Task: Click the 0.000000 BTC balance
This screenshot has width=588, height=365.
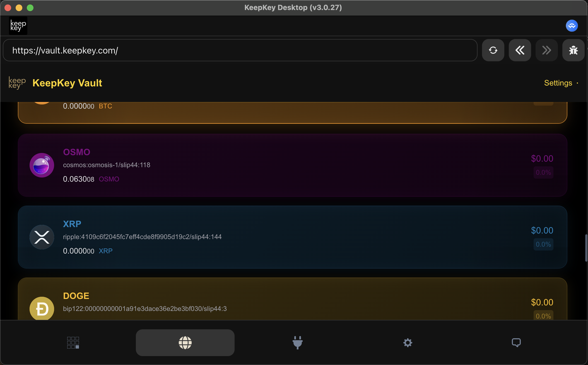Action: click(88, 106)
